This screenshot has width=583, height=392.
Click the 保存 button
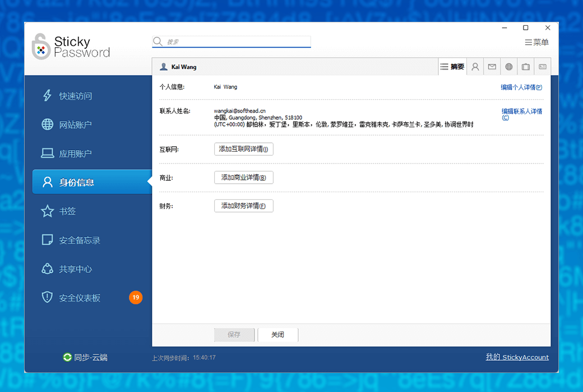[234, 334]
